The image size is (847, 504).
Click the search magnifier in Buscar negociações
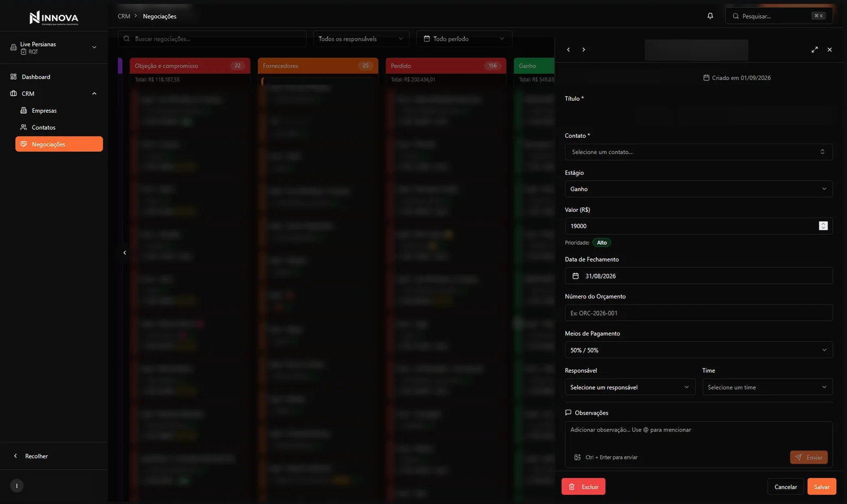click(127, 39)
